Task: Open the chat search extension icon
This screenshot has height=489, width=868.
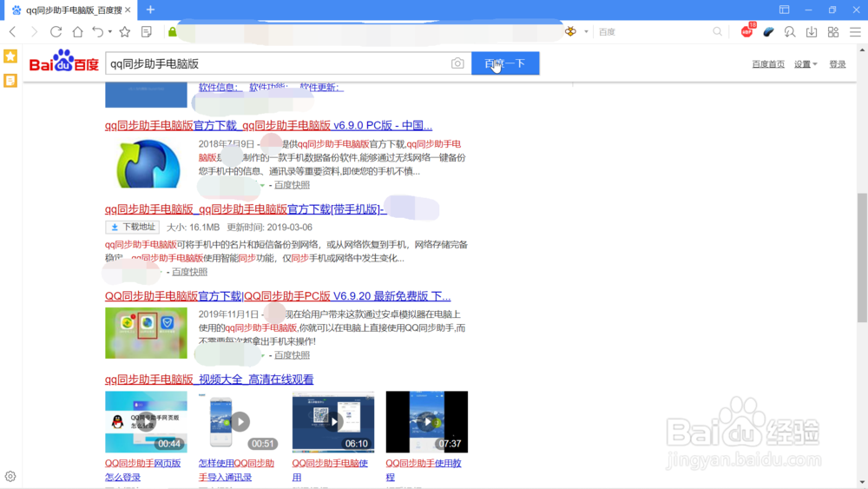Action: pyautogui.click(x=790, y=31)
